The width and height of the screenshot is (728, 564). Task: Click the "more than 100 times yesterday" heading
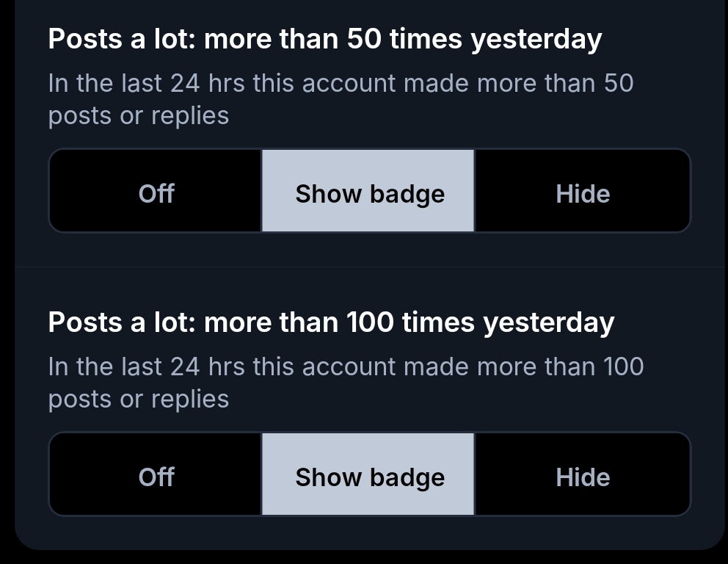point(331,322)
